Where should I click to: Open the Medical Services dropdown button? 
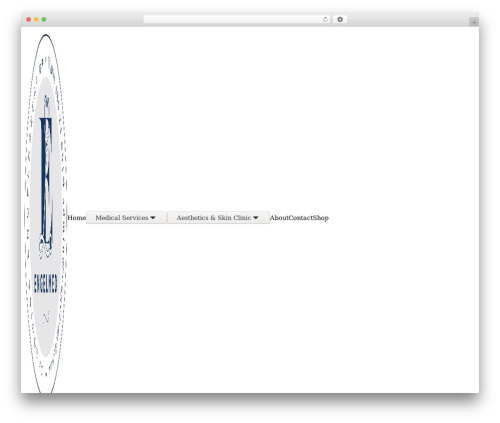[126, 218]
